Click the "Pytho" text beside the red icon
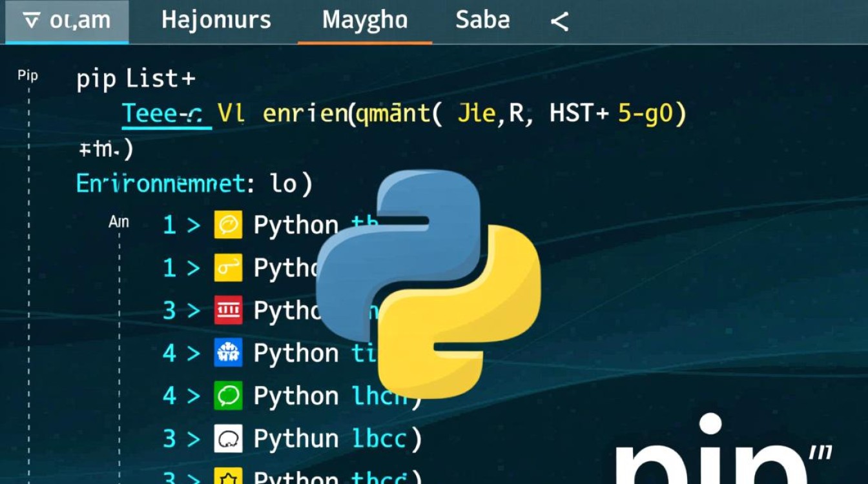The image size is (868, 484). 287,311
